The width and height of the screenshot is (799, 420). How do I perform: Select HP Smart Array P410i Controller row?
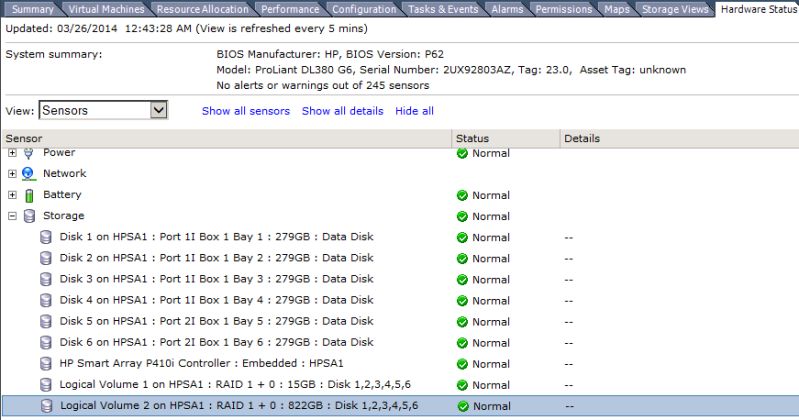[401, 363]
